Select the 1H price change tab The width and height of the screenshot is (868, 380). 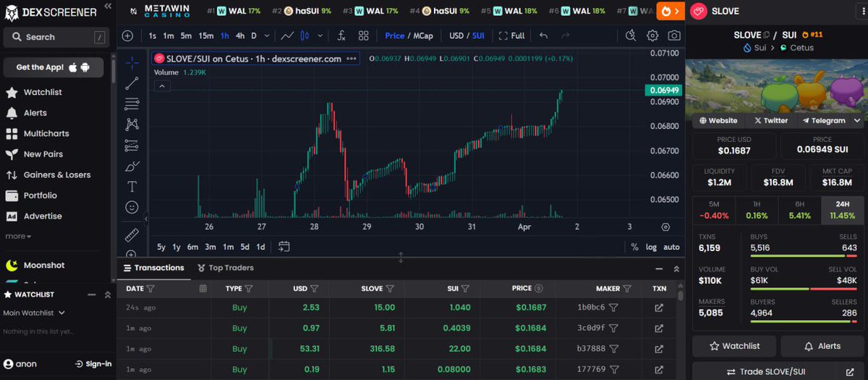(757, 210)
